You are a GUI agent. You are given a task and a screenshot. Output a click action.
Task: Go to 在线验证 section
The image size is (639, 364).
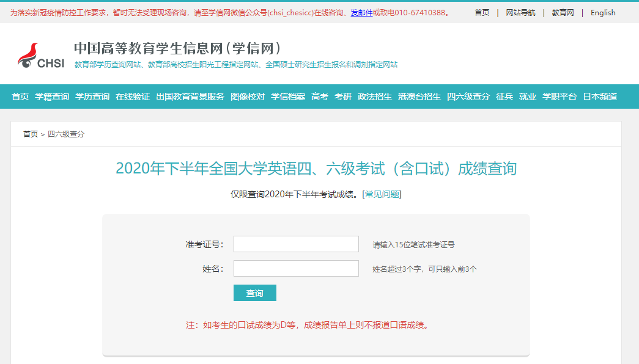133,96
